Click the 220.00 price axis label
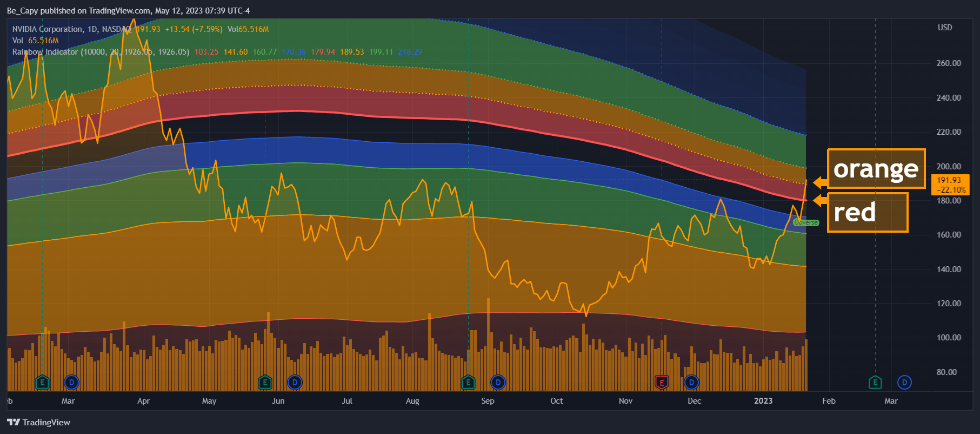Image resolution: width=980 pixels, height=434 pixels. coord(949,132)
